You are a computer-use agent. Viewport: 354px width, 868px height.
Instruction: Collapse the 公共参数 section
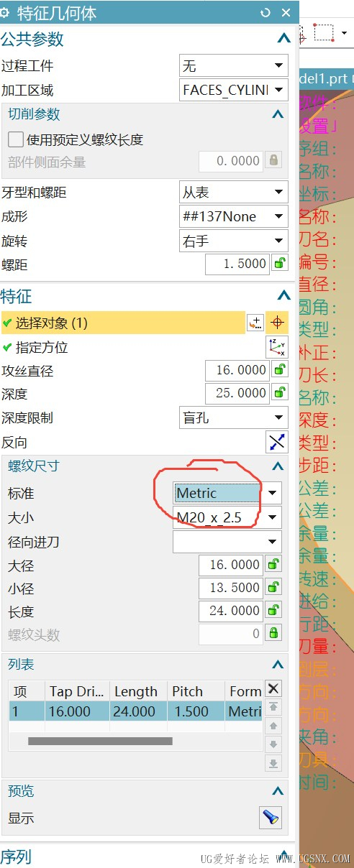(x=283, y=38)
